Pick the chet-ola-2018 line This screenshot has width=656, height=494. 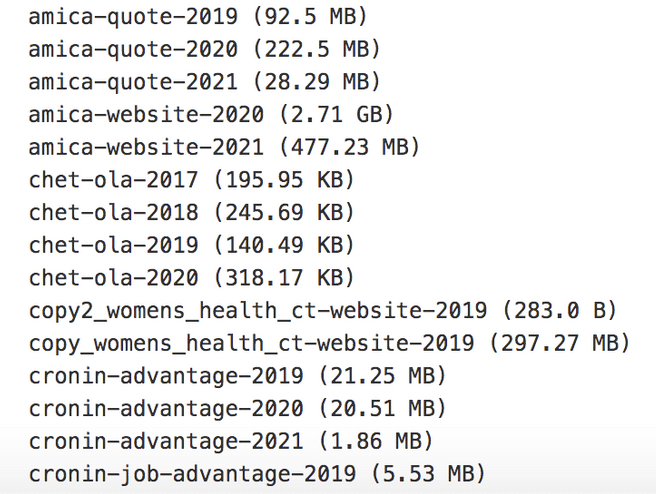click(192, 213)
